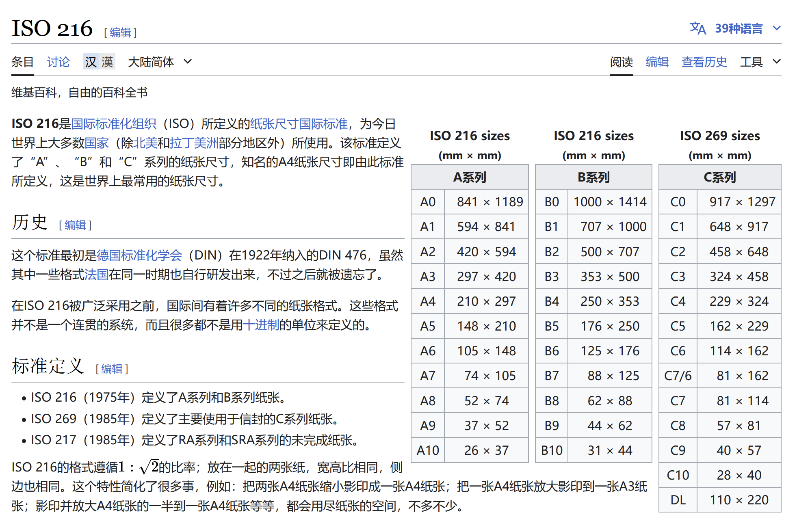810x532 pixels.
Task: Click the 维基百科，自由的百科全书 tagline
Action: click(80, 93)
